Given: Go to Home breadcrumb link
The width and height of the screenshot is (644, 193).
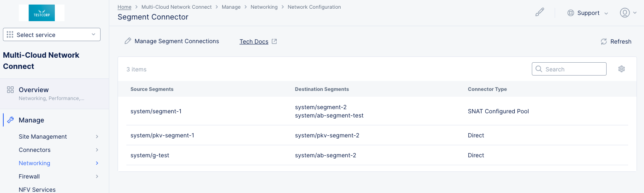Looking at the screenshot, I should point(124,7).
